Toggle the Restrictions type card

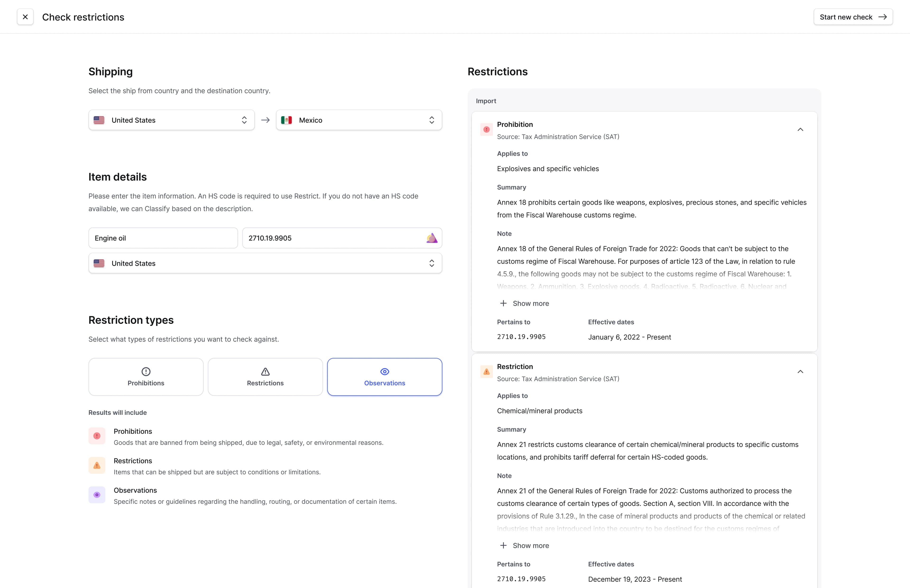coord(265,377)
